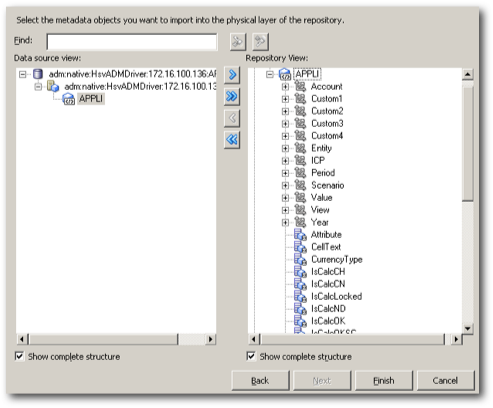Select Value label in Repository View
This screenshot has height=408, width=493.
tap(322, 198)
